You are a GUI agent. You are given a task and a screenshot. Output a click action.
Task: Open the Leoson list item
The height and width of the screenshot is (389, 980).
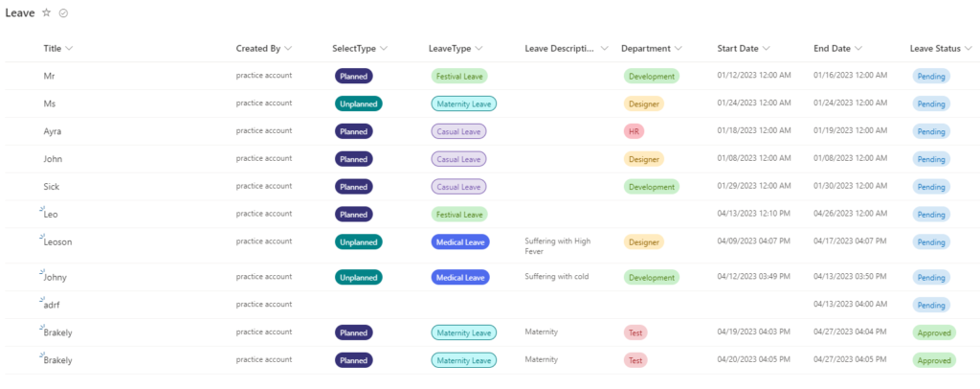click(57, 242)
